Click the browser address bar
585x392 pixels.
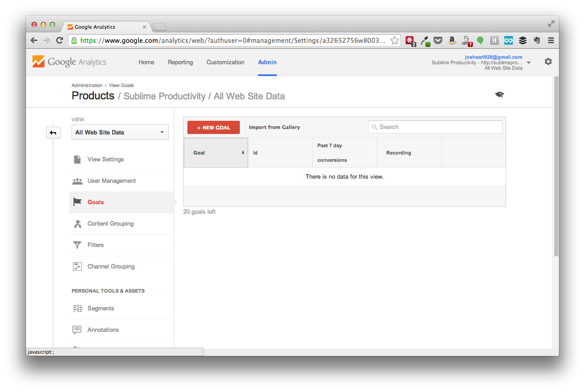pos(234,41)
